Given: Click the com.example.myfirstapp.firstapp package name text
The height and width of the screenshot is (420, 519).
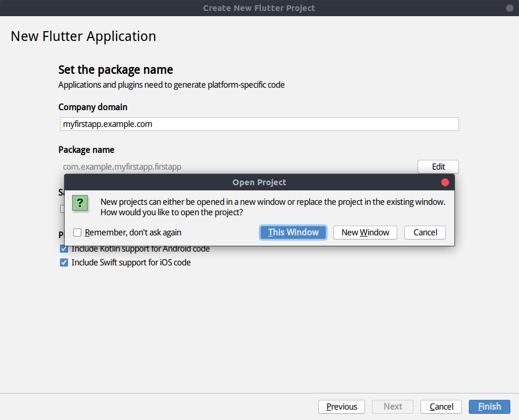Looking at the screenshot, I should coord(122,167).
